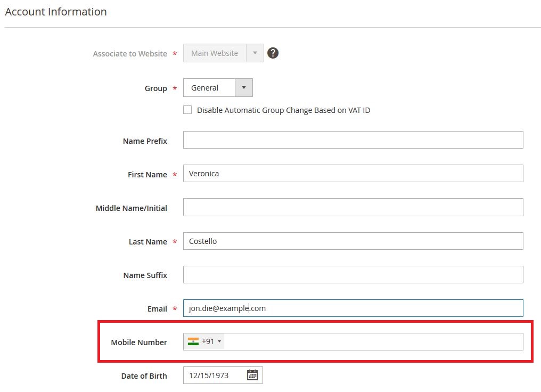This screenshot has width=541, height=392.
Task: Enable Disable Automatic Group Change checkbox
Action: (187, 110)
